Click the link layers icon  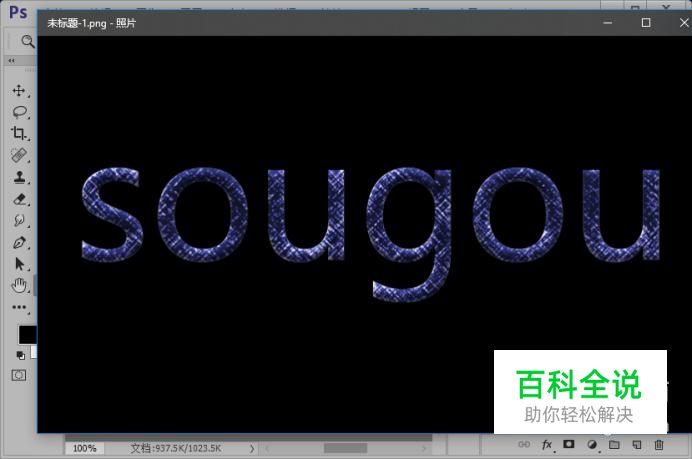tap(524, 444)
